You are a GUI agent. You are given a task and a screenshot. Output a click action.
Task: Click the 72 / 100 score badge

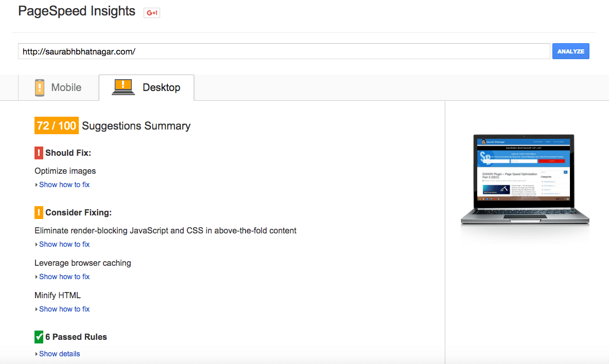pos(56,126)
